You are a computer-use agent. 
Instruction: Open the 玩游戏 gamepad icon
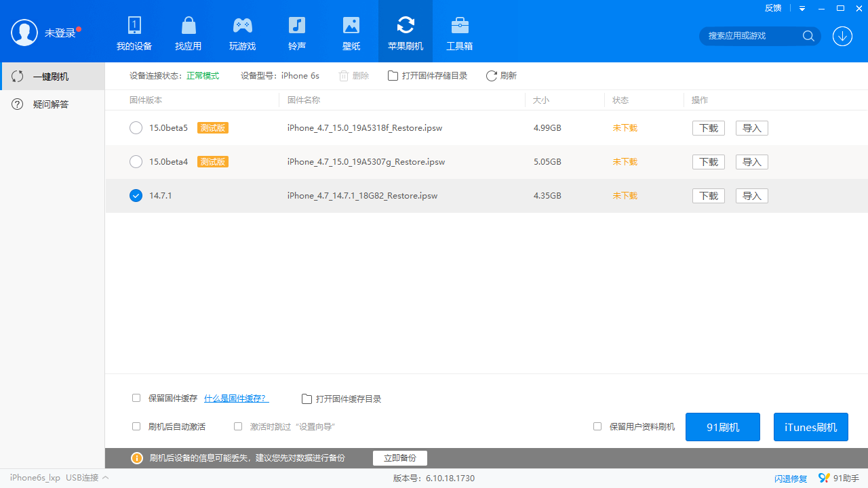point(243,26)
